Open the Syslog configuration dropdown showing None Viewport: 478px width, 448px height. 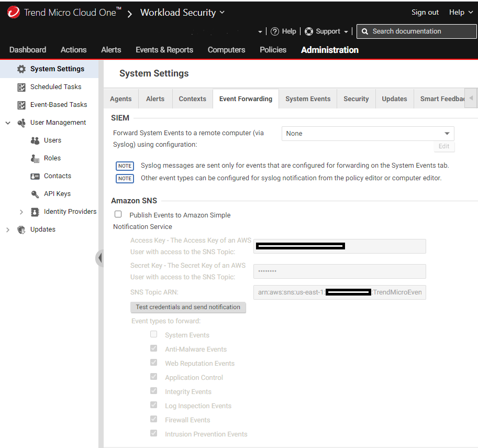click(368, 134)
